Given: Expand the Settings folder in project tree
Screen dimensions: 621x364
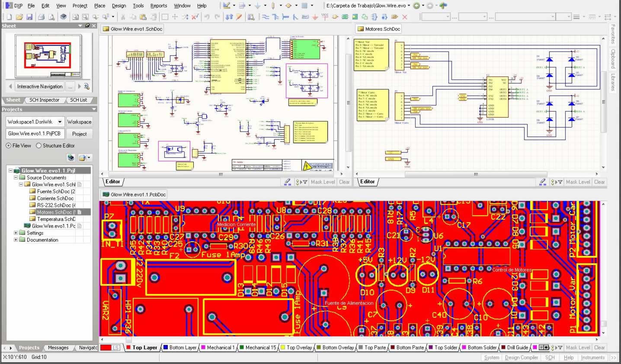Looking at the screenshot, I should tap(16, 233).
